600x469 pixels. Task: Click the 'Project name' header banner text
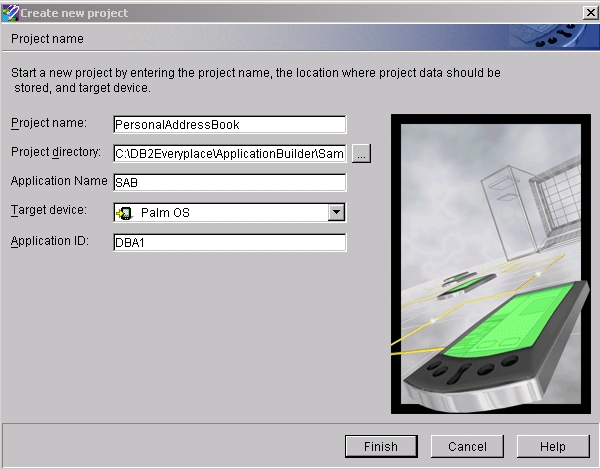pyautogui.click(x=47, y=39)
